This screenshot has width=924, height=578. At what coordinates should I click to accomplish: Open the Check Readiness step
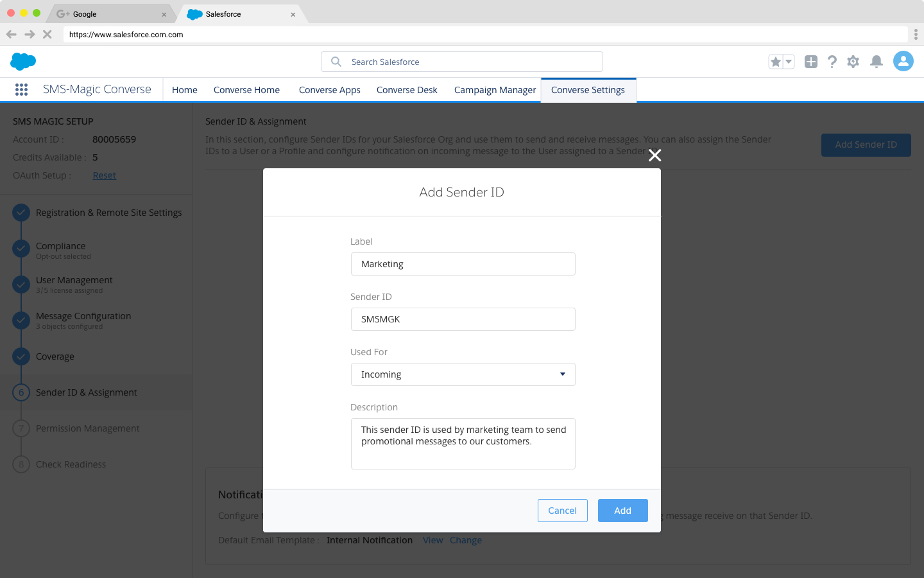click(x=71, y=464)
